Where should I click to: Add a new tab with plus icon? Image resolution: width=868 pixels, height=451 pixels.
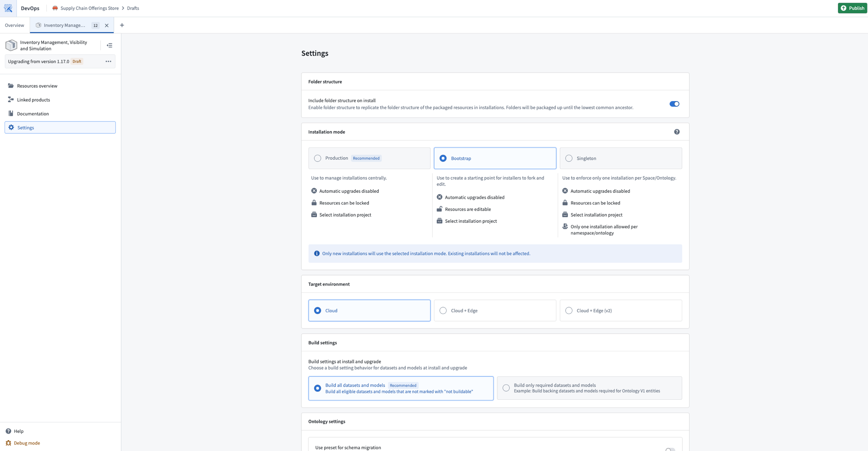tap(122, 25)
